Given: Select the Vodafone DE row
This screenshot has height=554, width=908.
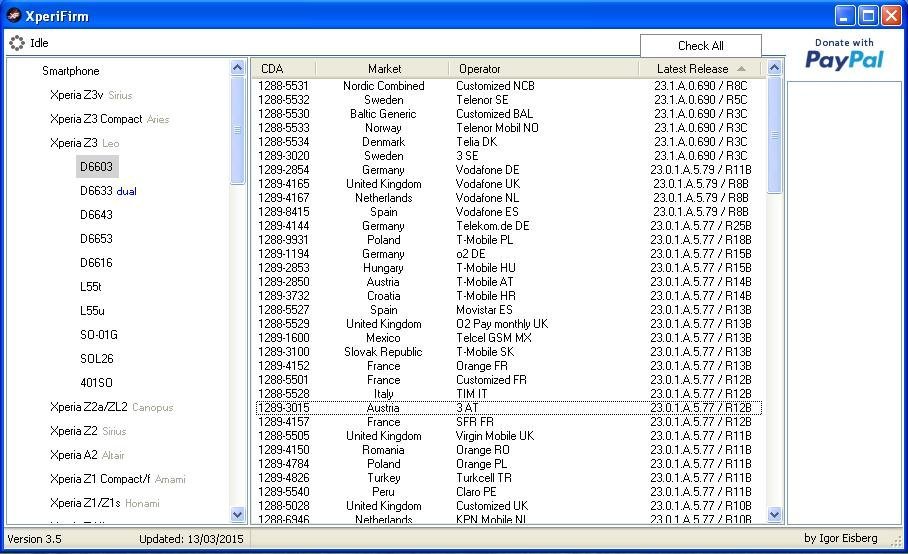Looking at the screenshot, I should coord(508,170).
